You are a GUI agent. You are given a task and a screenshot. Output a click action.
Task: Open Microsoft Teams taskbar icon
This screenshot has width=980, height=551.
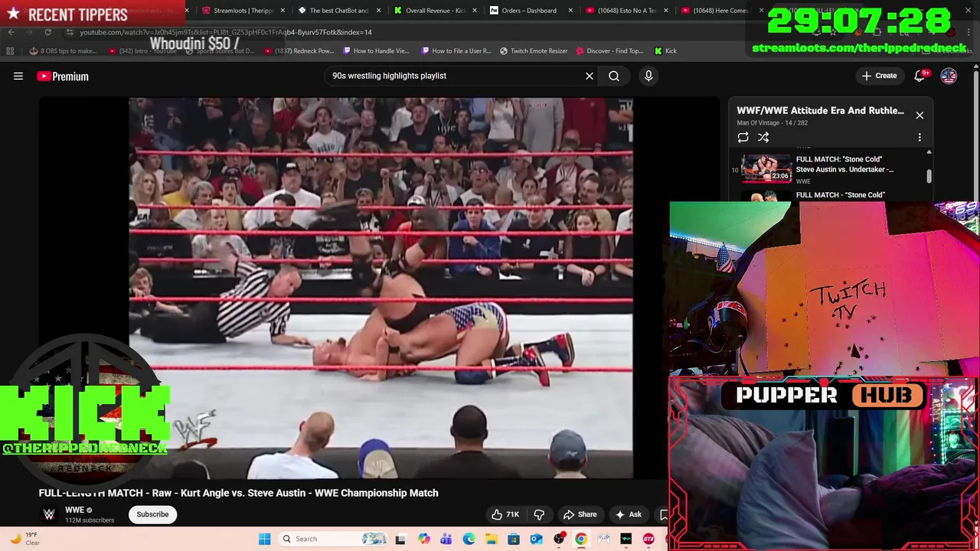tap(446, 539)
